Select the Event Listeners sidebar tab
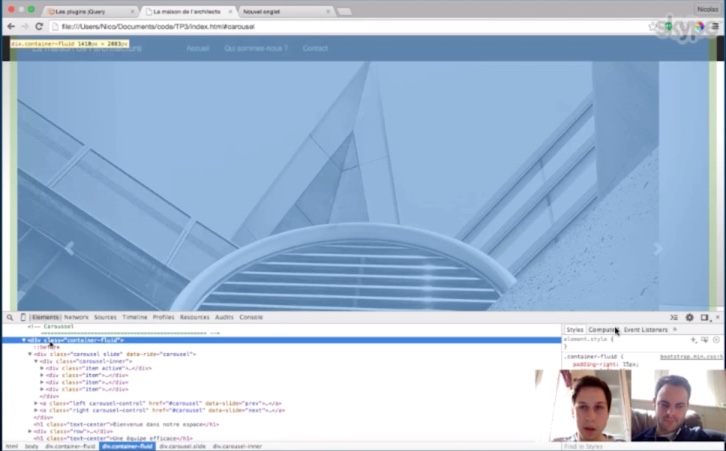 click(645, 330)
